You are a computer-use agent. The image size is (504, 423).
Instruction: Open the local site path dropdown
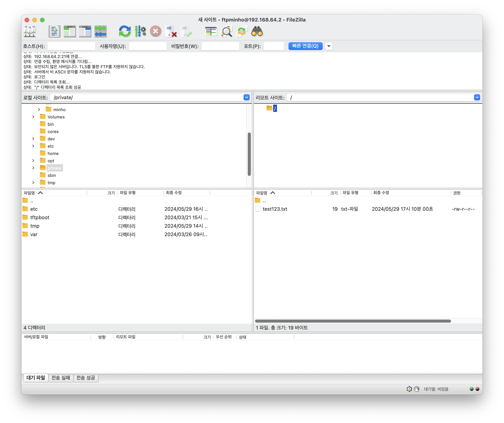246,97
